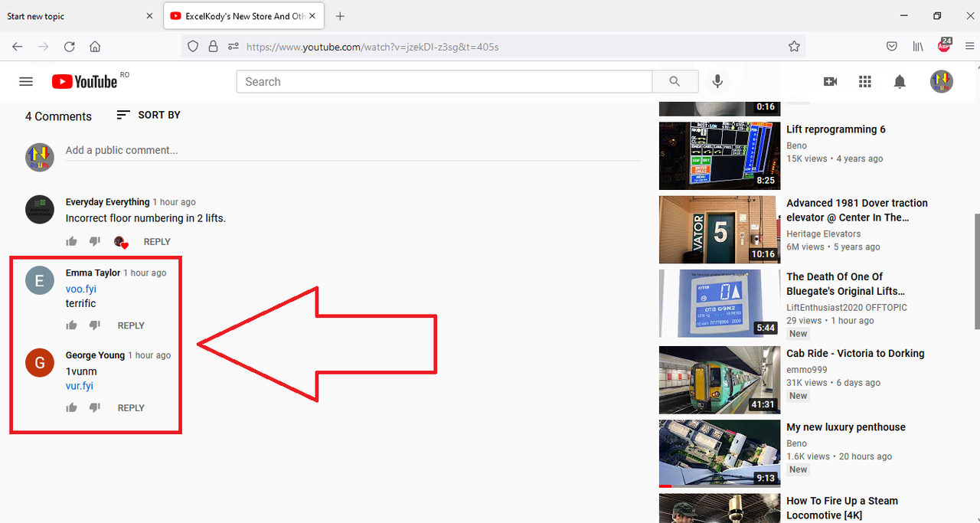Open Emma Taylor's E avatar

point(40,280)
